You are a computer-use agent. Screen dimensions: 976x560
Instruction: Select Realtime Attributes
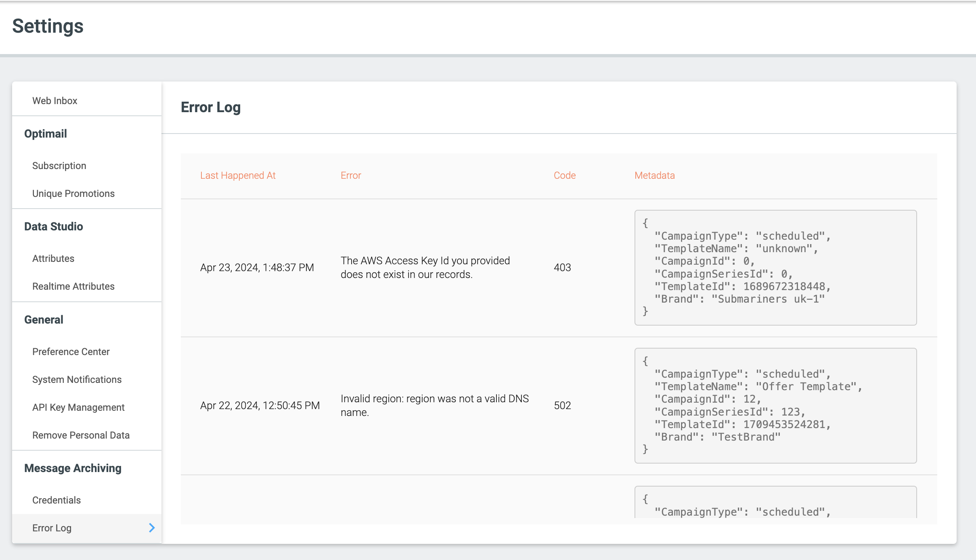73,286
